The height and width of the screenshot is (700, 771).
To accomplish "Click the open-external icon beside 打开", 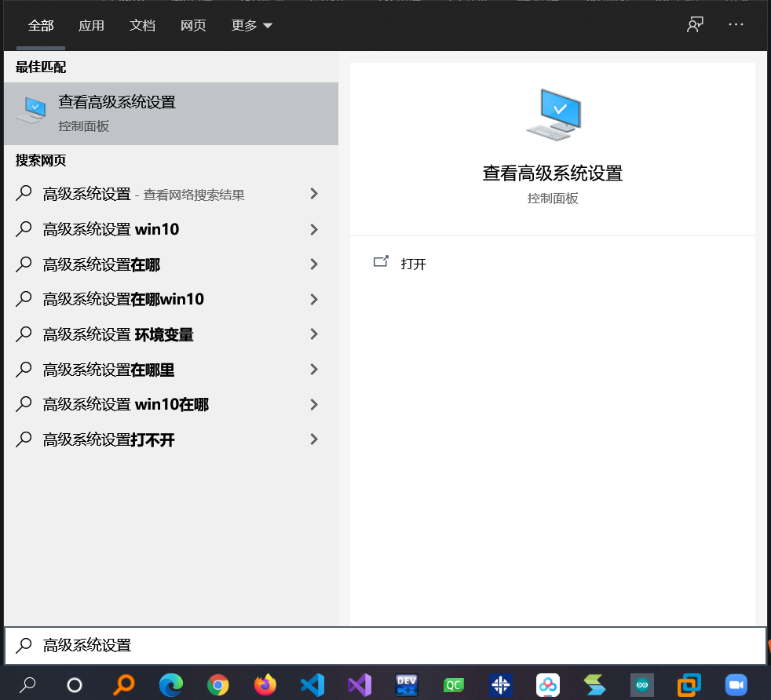I will tap(381, 261).
